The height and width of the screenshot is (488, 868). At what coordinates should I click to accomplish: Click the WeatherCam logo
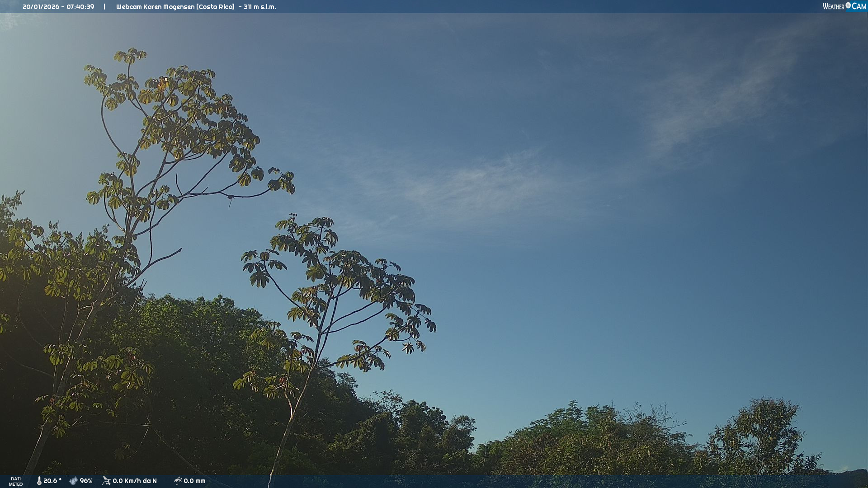(x=844, y=6)
